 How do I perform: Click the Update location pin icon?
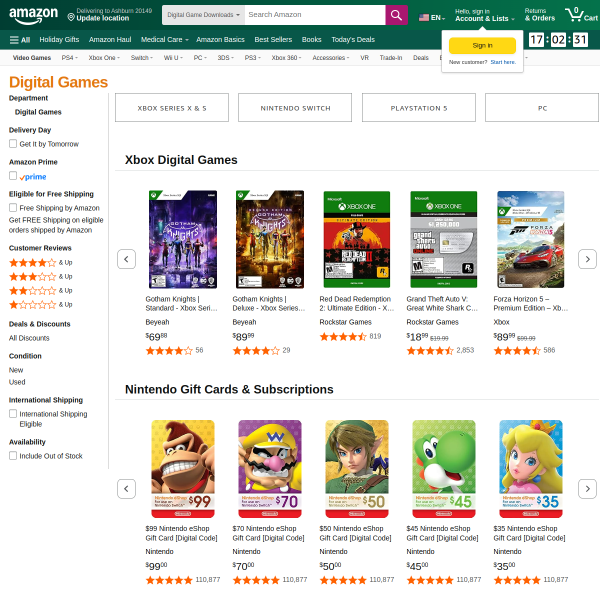(x=71, y=17)
